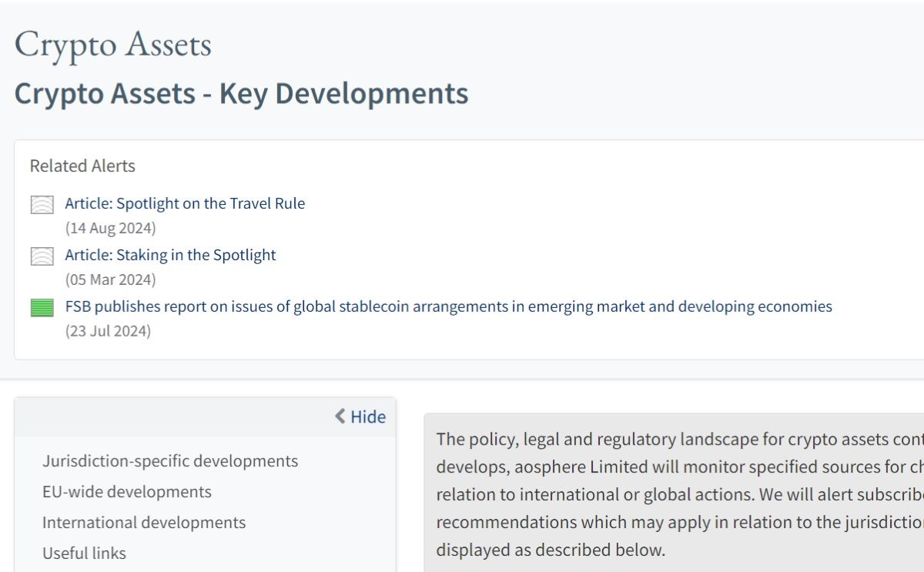Click the 14 Aug 2024 date
The height and width of the screenshot is (572, 924).
[x=110, y=228]
